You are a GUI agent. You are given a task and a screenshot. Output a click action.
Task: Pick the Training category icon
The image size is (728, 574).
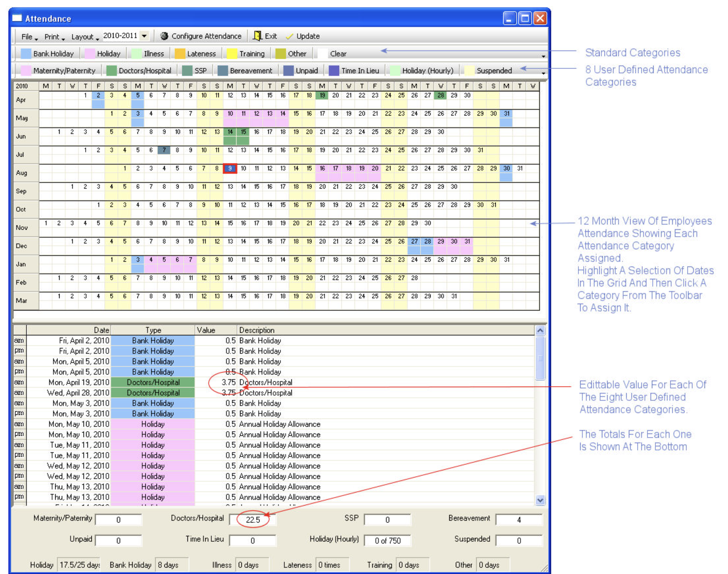pos(232,53)
